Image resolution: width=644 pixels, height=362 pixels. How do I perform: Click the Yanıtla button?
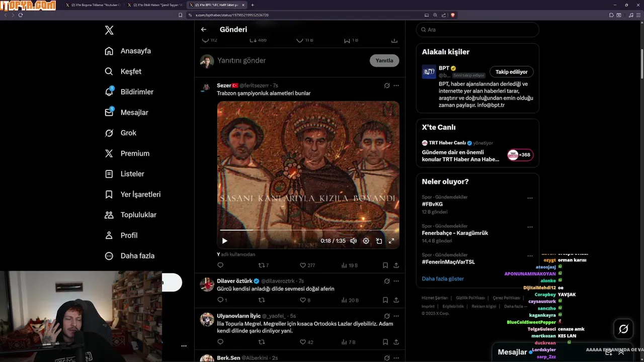point(384,60)
